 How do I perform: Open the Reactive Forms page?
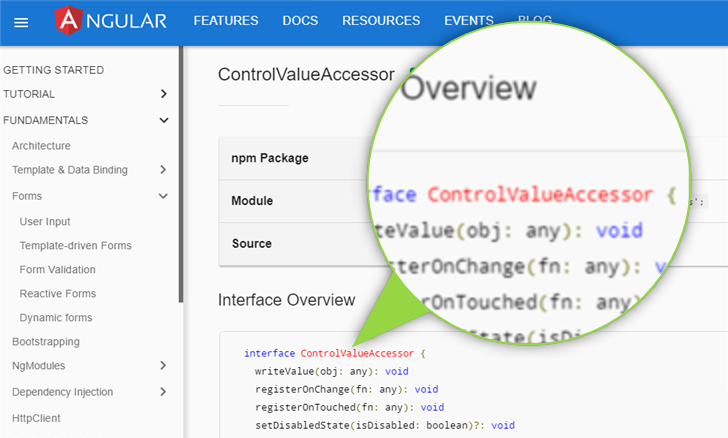pyautogui.click(x=58, y=294)
